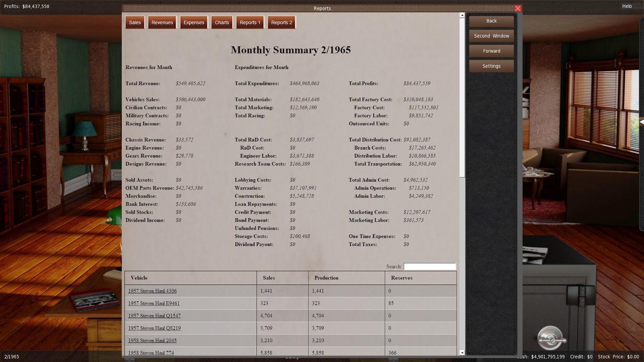Click the scrollbar down arrow in Reports

462,353
